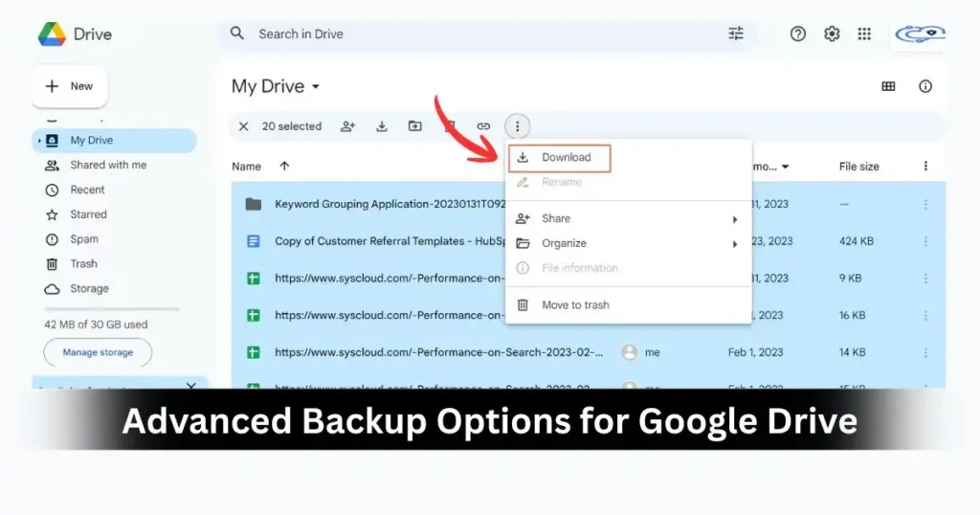This screenshot has height=515, width=980.
Task: Click the '424 KB' file size cell
Action: (x=857, y=241)
